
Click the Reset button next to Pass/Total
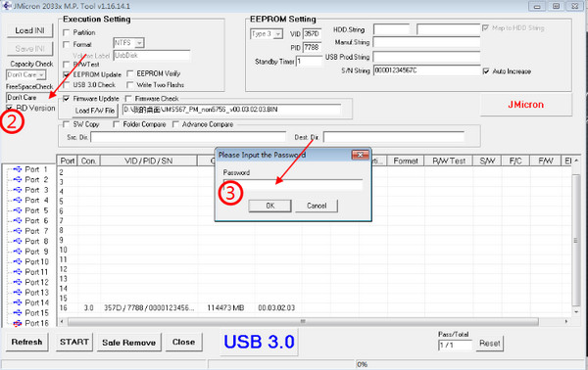point(489,343)
